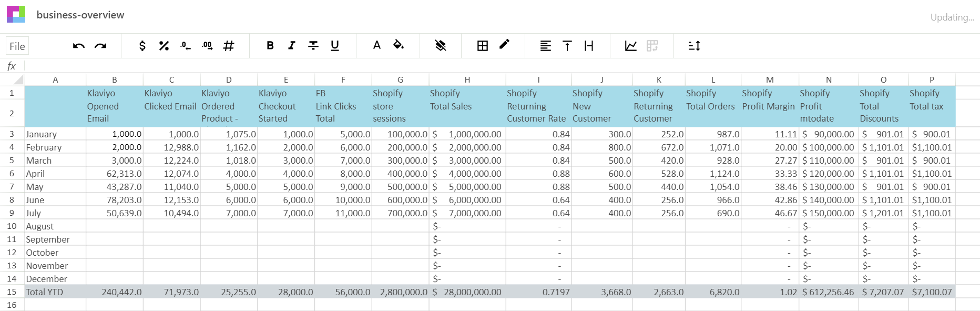Click the Klaviyo Checkout Started header
This screenshot has height=311, width=980.
tap(286, 106)
